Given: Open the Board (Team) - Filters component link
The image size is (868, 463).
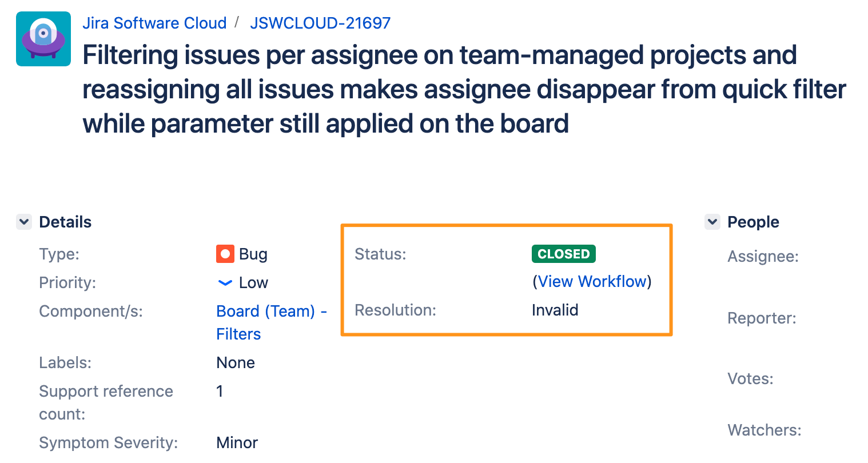Looking at the screenshot, I should click(272, 322).
